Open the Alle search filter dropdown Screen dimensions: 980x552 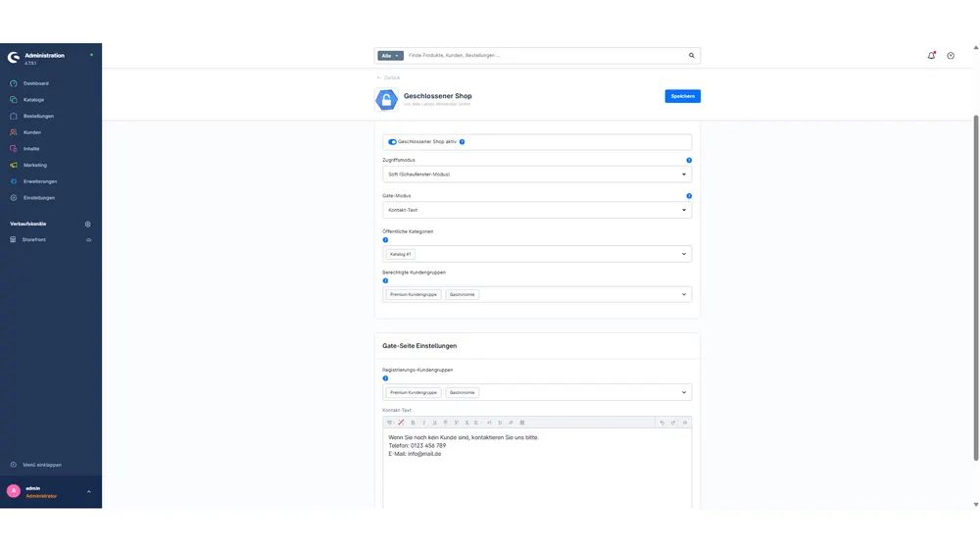coord(390,56)
